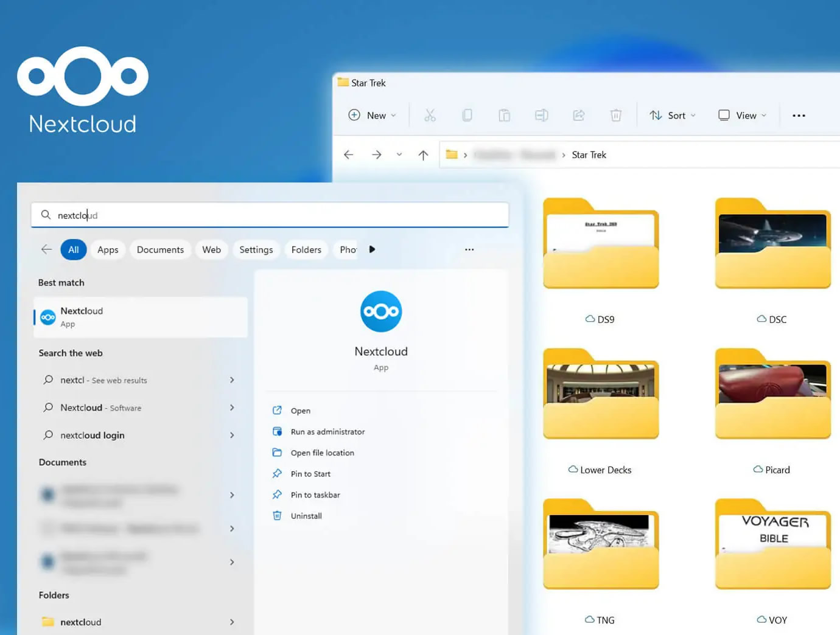Expand the 'nextcloud login' web result arrow
840x635 pixels.
click(x=232, y=435)
